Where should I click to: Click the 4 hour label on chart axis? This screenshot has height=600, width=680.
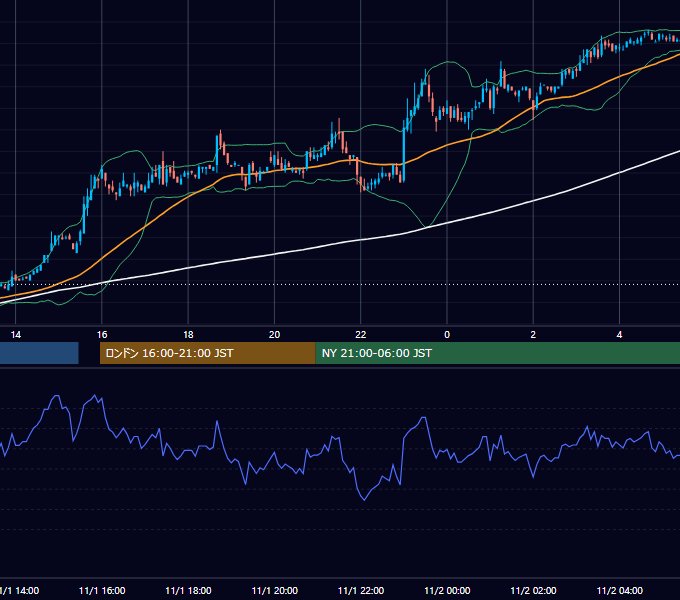(619, 335)
